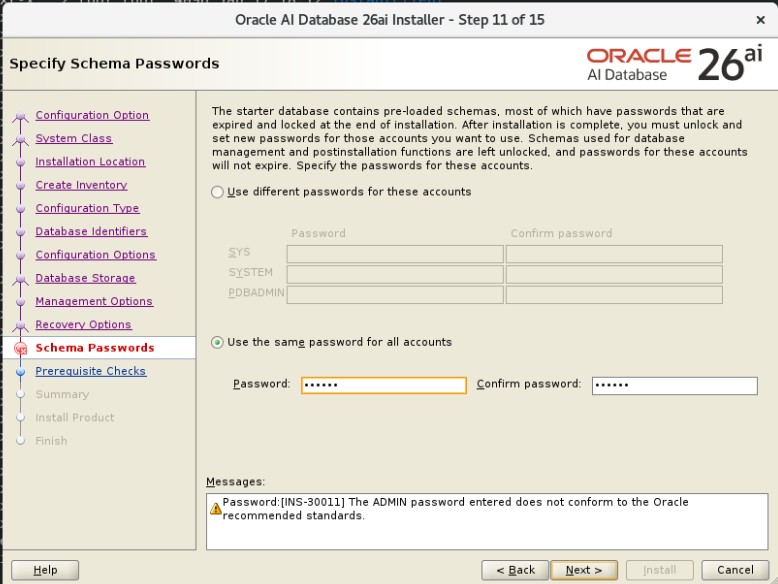Click the System Class step marker icon
Screen dimensions: 778x584
click(20, 140)
